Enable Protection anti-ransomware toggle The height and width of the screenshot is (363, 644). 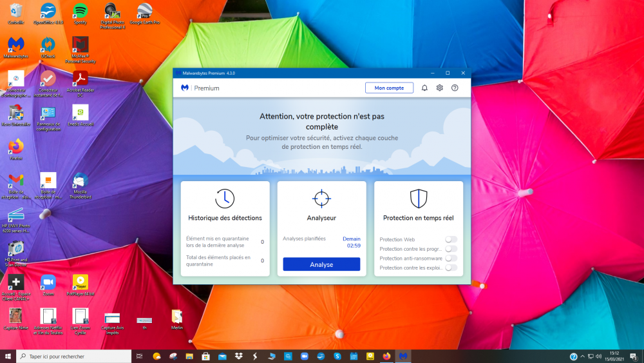[x=451, y=258]
